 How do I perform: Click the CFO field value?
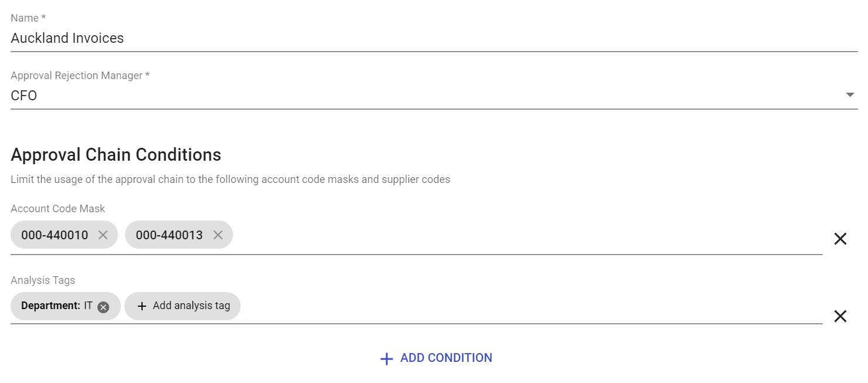coord(23,95)
